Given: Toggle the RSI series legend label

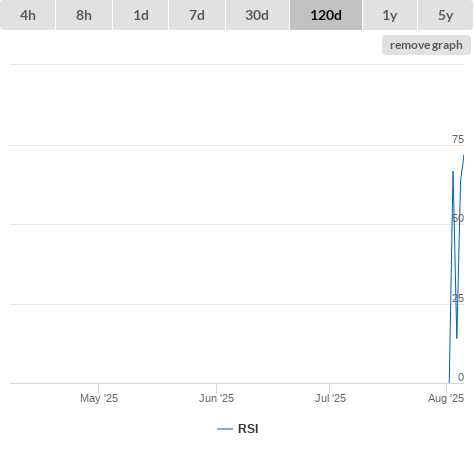Looking at the screenshot, I should (x=248, y=429).
